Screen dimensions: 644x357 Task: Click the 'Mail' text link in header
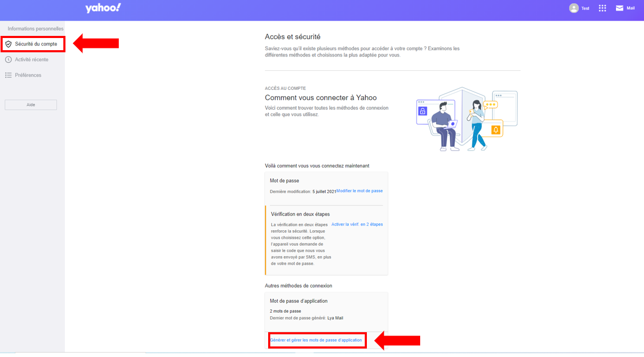630,8
